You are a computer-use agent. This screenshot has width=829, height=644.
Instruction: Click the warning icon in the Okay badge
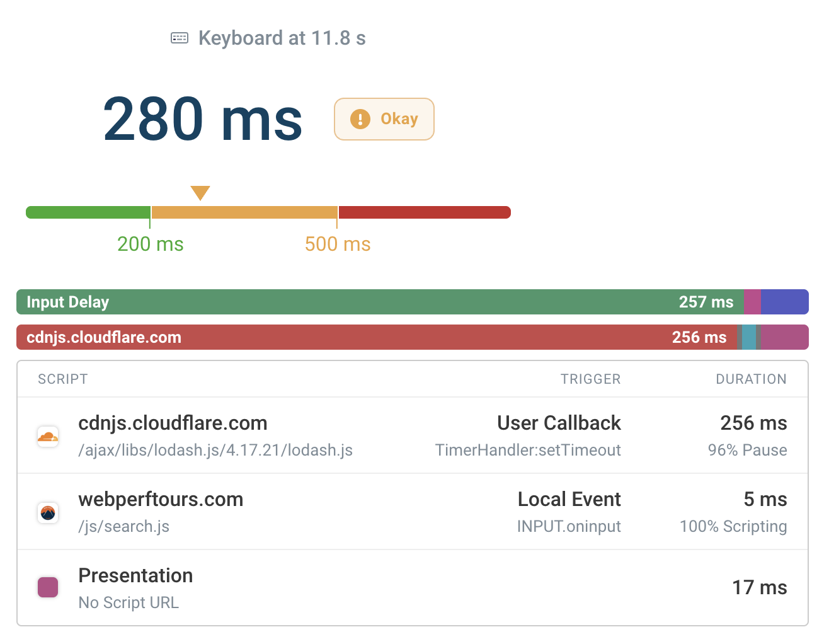360,119
